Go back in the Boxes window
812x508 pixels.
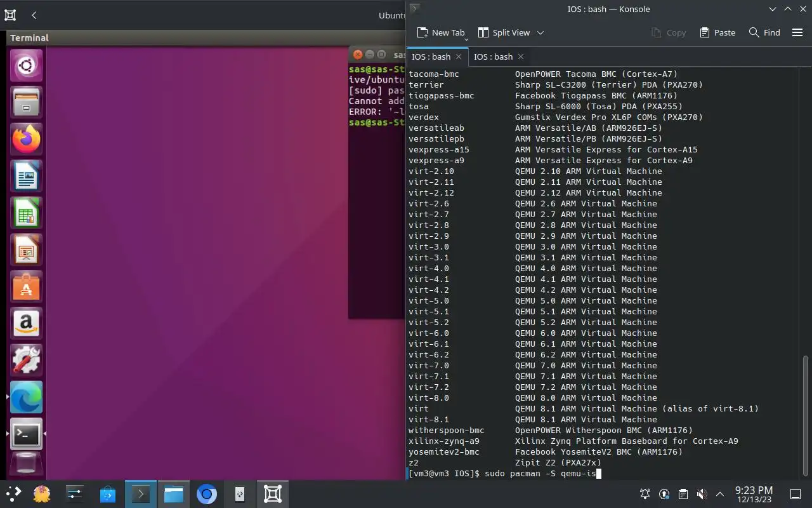[x=34, y=15]
